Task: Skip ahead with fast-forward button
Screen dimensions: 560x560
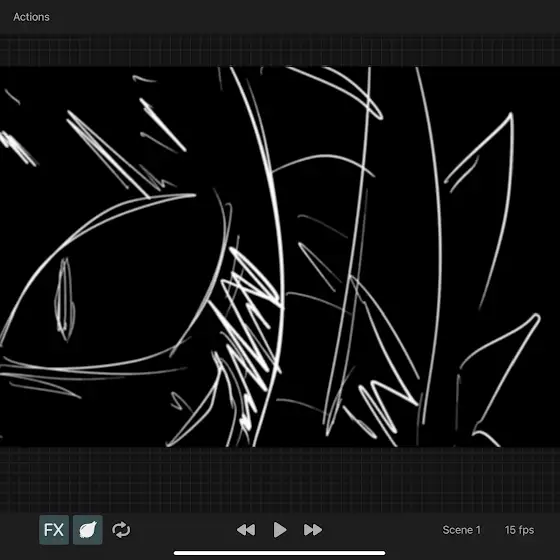Action: (x=313, y=530)
